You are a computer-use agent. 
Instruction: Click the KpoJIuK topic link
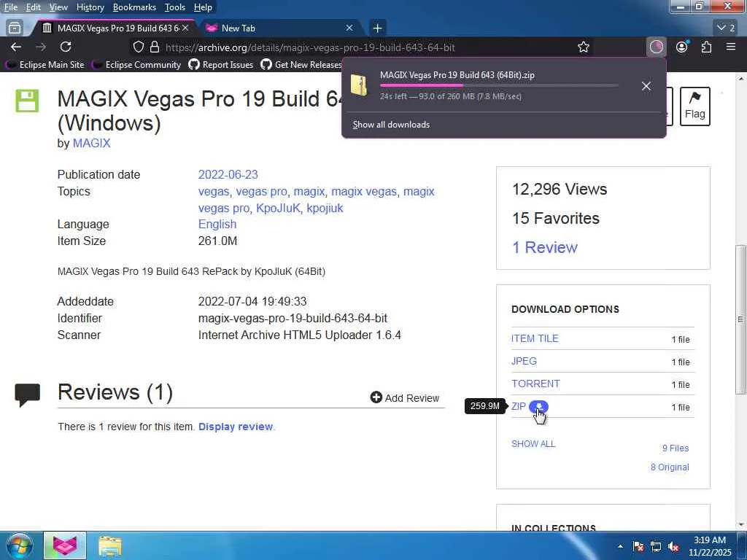point(278,208)
